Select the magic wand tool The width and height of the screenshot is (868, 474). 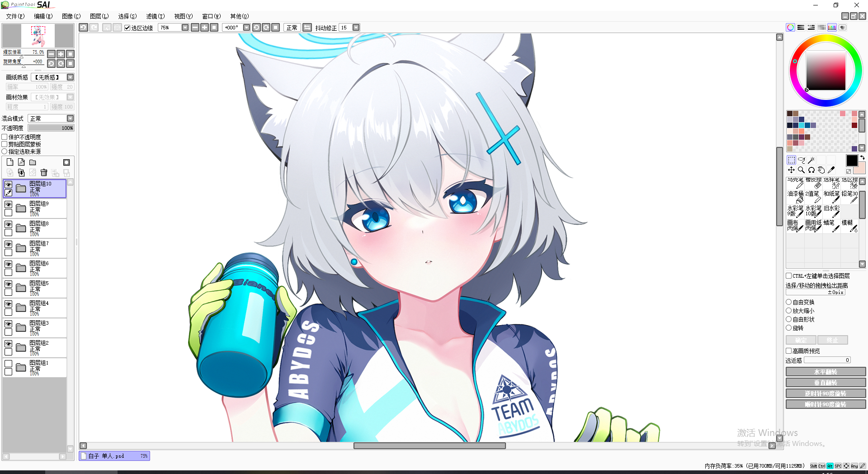coord(811,160)
